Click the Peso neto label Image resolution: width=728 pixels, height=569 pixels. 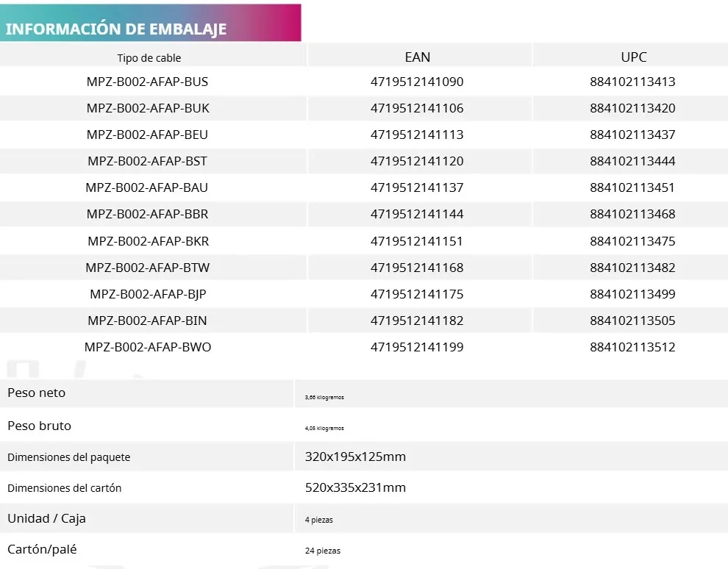pos(37,393)
